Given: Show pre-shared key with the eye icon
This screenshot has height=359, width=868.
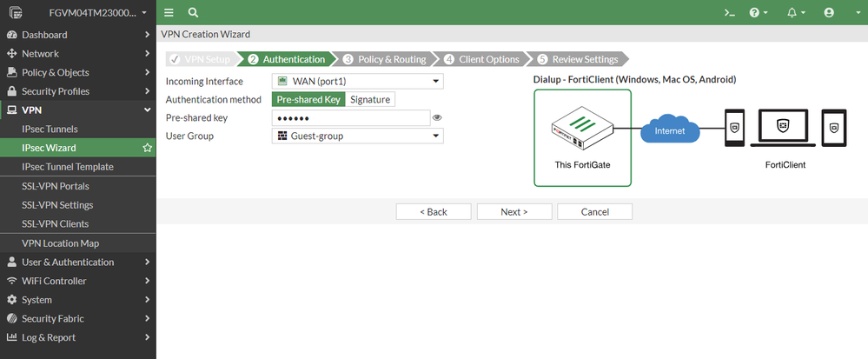Looking at the screenshot, I should pos(437,117).
